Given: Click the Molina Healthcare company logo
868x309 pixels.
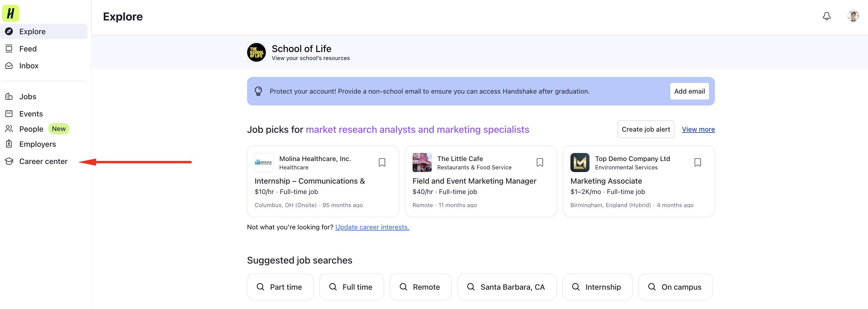Looking at the screenshot, I should 264,163.
